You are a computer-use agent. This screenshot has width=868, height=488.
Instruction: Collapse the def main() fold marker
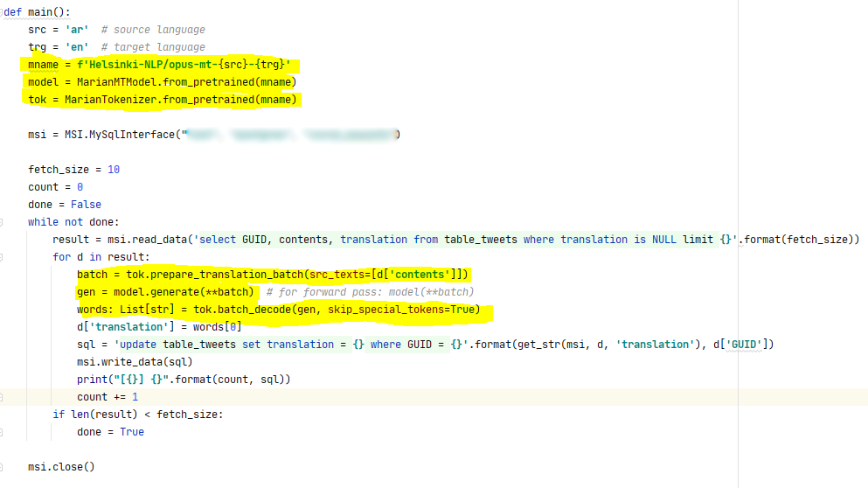[x=3, y=12]
